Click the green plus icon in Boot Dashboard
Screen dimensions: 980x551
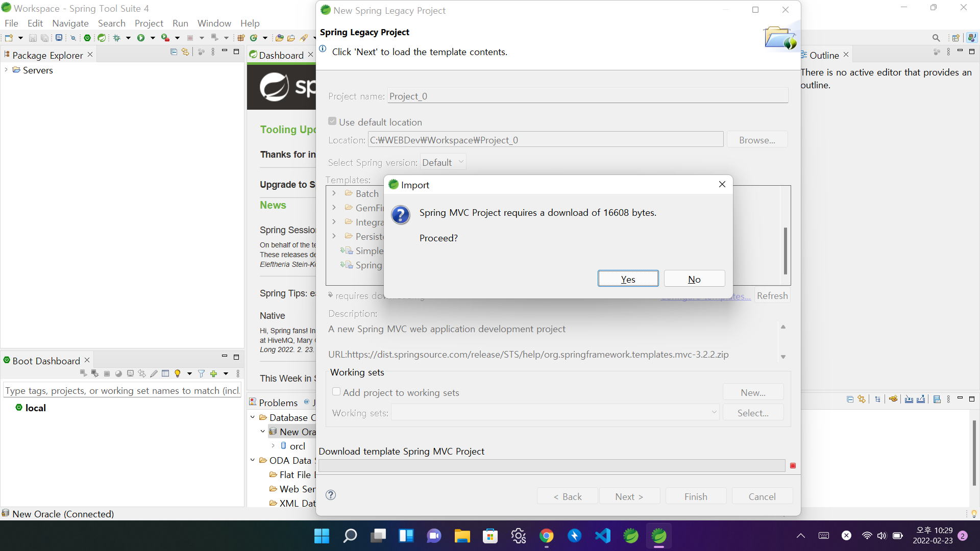[x=214, y=373]
